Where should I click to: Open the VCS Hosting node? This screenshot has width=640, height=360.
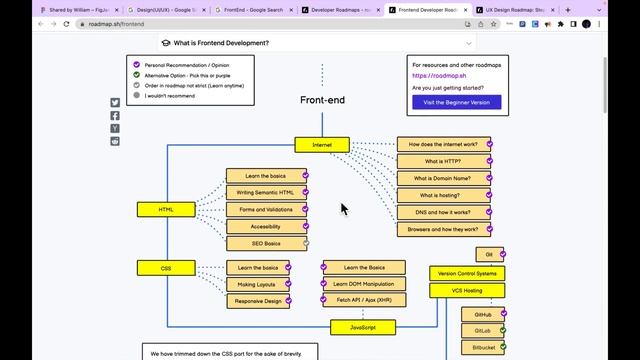click(467, 291)
